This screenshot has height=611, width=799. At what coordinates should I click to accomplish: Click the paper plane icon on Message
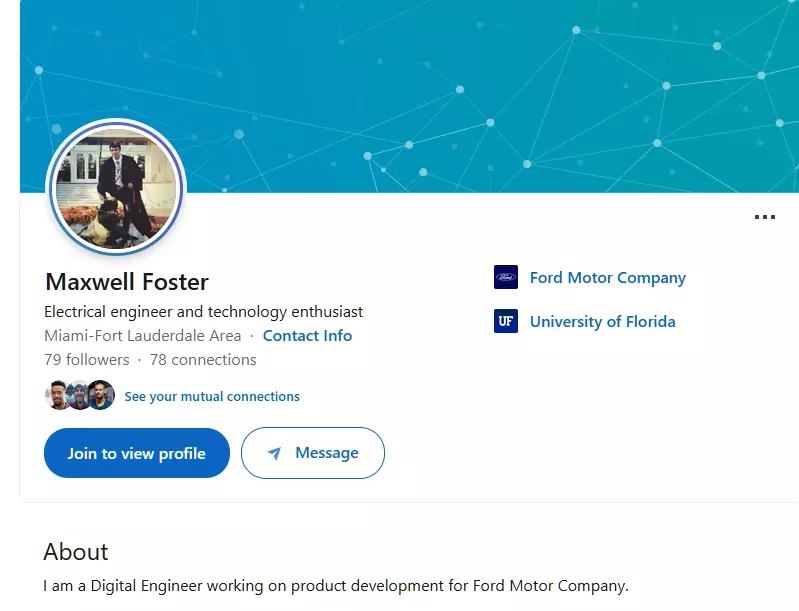pyautogui.click(x=274, y=454)
